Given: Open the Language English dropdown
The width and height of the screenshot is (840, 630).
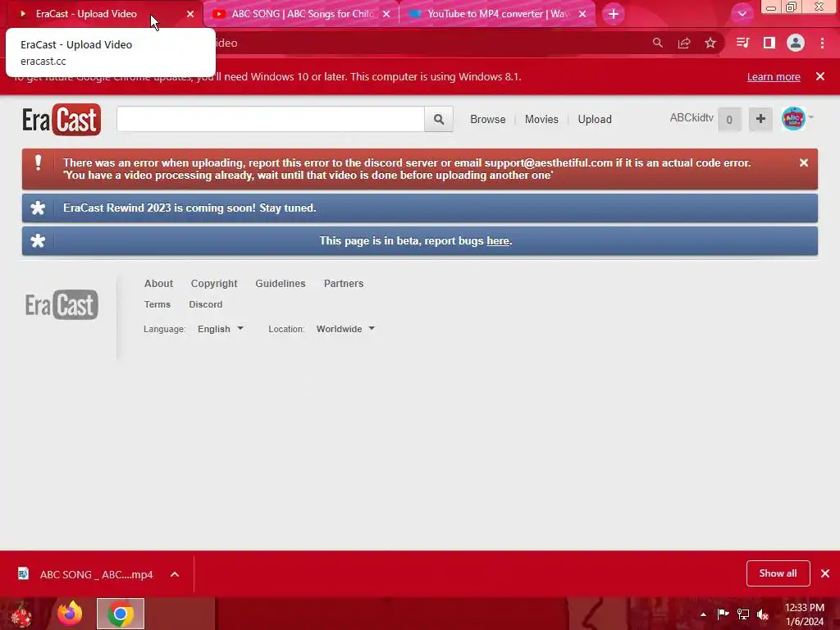Looking at the screenshot, I should pos(220,329).
